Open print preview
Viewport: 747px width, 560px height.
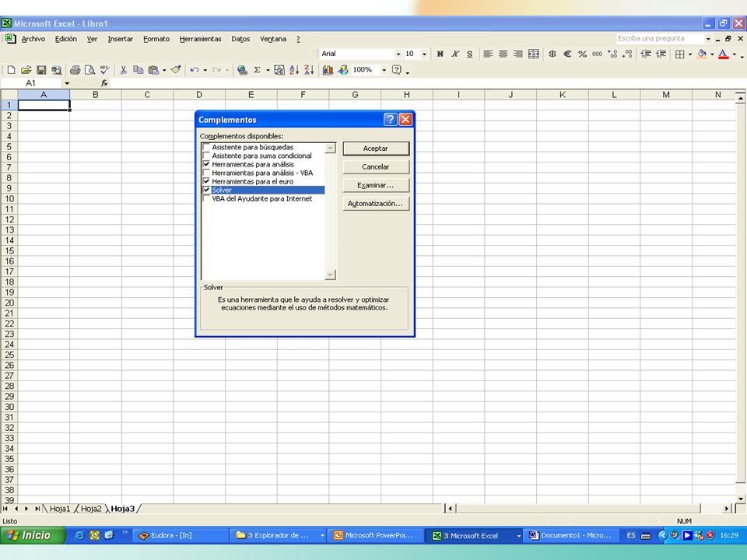click(x=89, y=70)
